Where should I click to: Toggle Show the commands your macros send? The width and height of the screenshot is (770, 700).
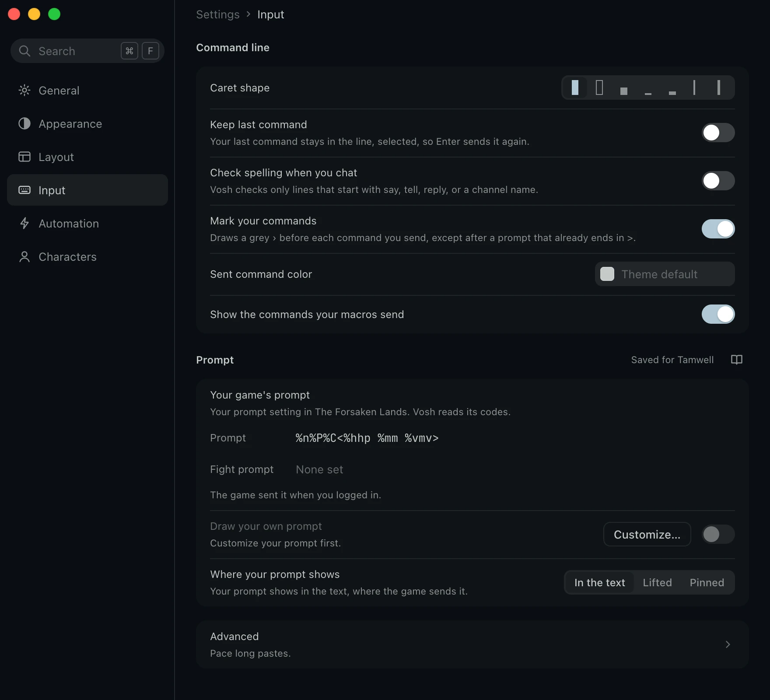tap(718, 314)
